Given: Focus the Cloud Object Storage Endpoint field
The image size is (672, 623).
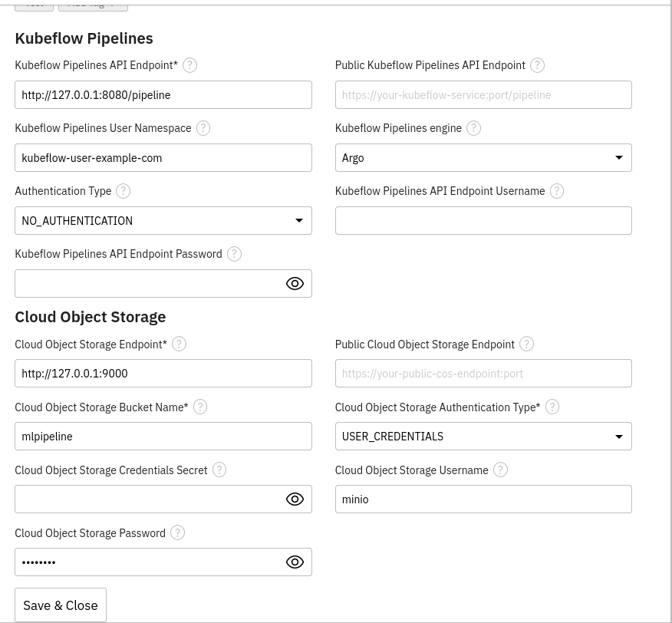Looking at the screenshot, I should tap(163, 374).
